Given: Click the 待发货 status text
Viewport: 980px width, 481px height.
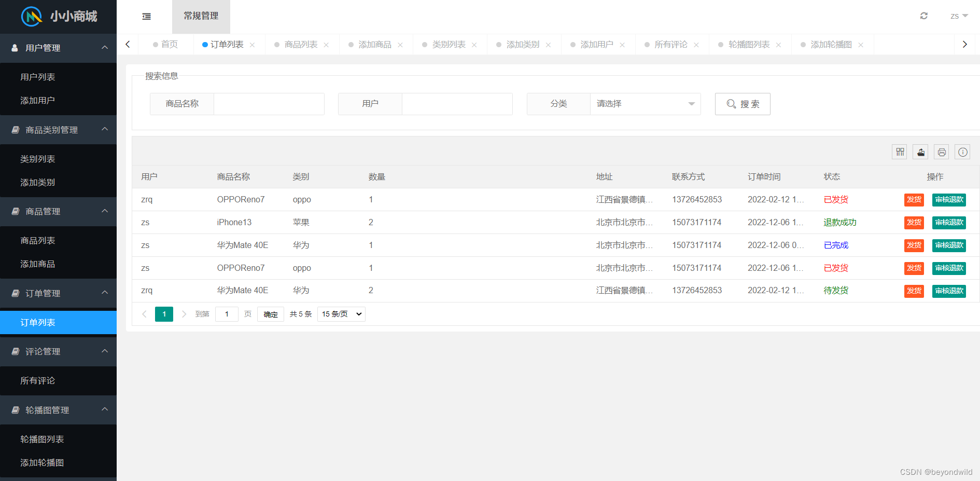Looking at the screenshot, I should pos(836,290).
